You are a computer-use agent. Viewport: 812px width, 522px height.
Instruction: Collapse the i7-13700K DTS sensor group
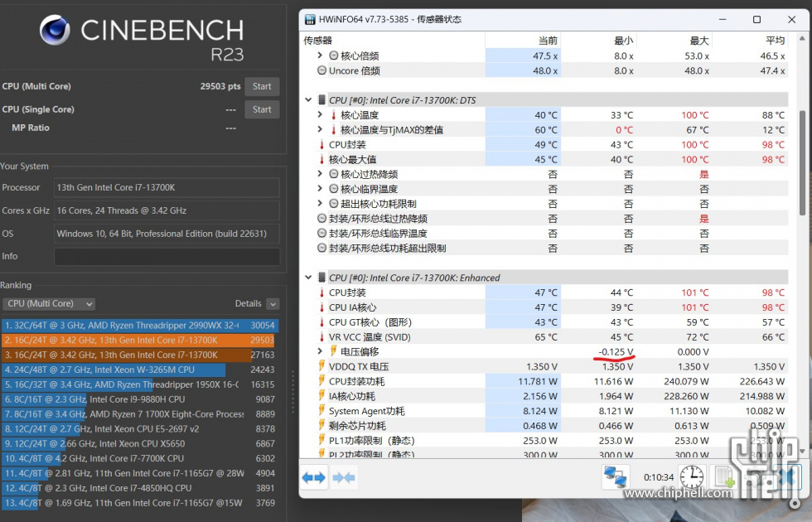pyautogui.click(x=308, y=100)
